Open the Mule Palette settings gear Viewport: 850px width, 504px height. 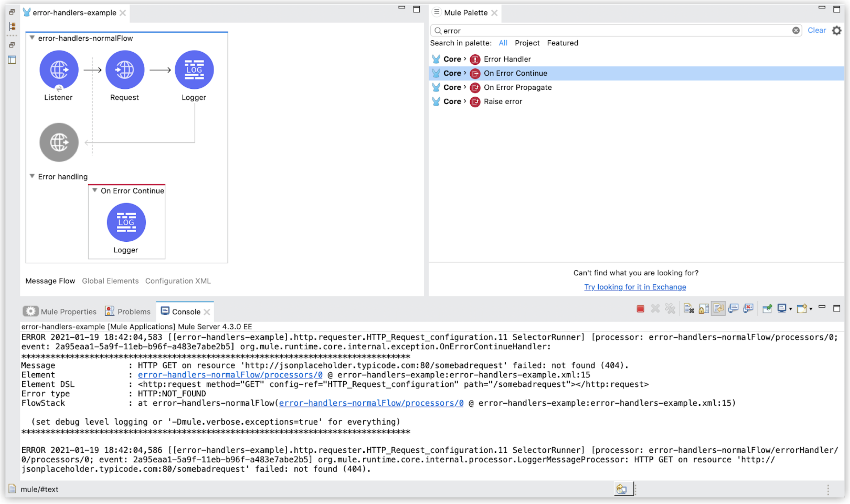[837, 31]
